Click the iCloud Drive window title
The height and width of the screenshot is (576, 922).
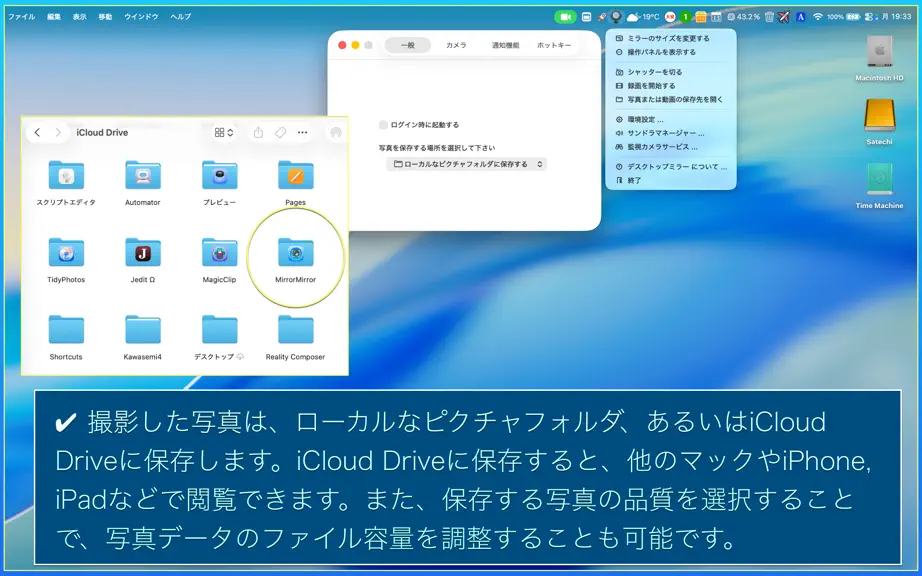click(102, 133)
